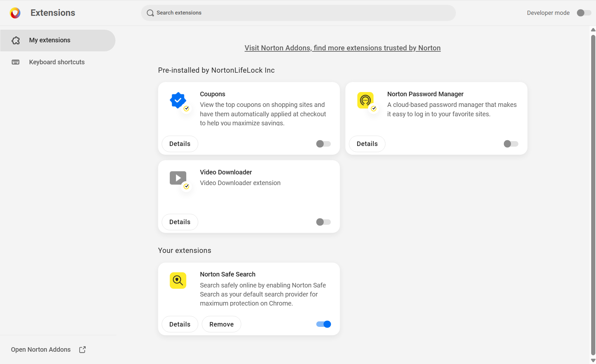Click the Video Downloader play icon

pyautogui.click(x=178, y=178)
